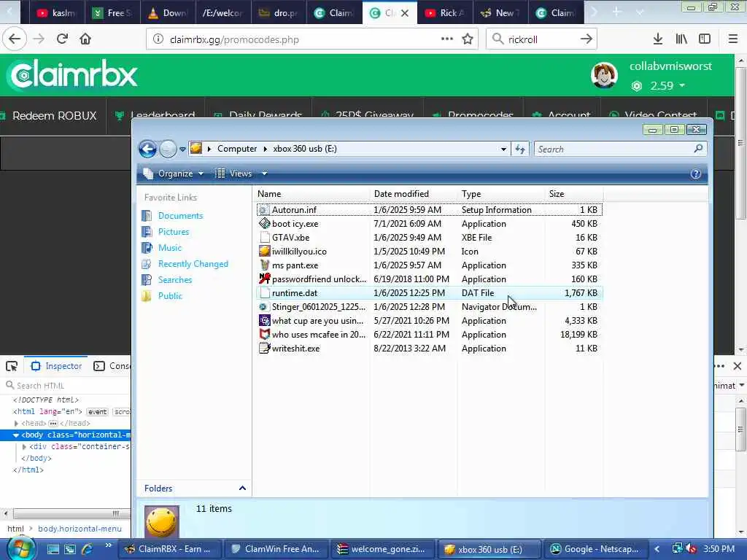The width and height of the screenshot is (747, 560).
Task: Select ms pant.exe file icon
Action: click(264, 265)
